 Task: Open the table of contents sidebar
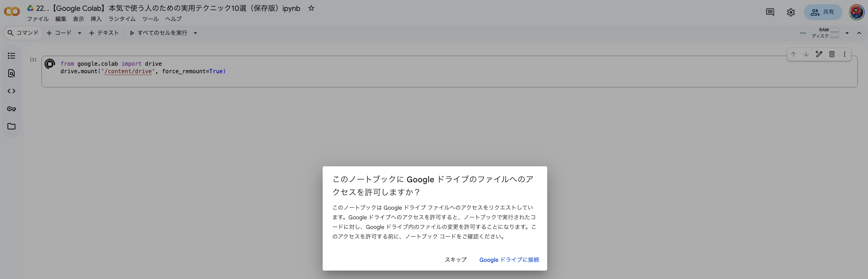(11, 56)
